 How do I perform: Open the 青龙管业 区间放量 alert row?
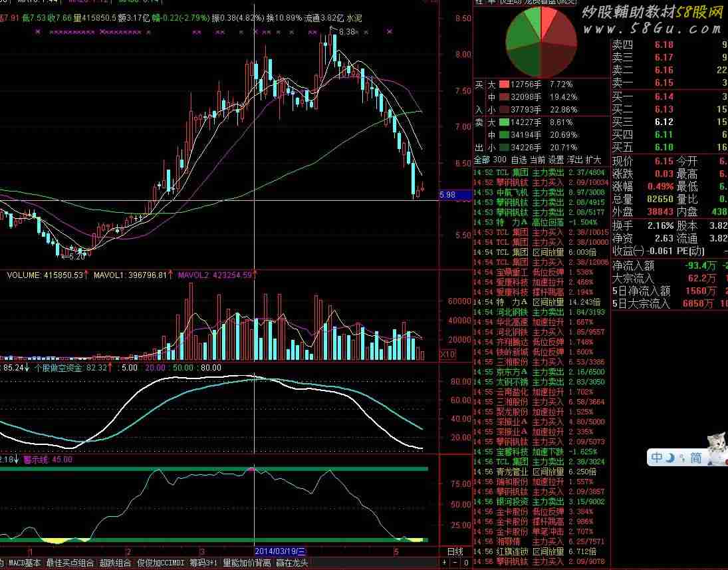(541, 472)
